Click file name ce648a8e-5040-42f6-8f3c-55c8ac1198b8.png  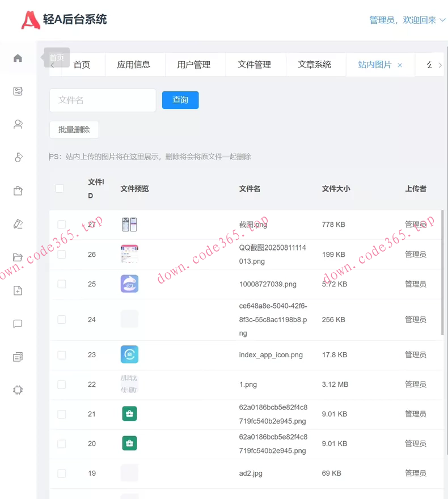(x=273, y=319)
